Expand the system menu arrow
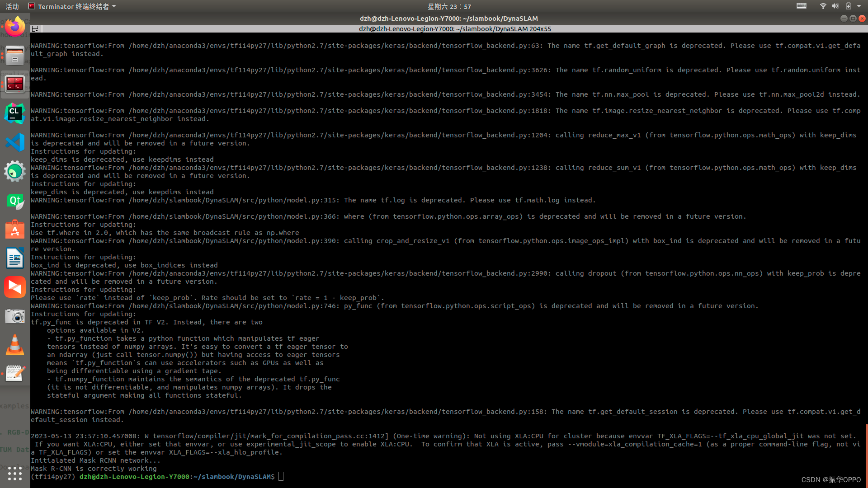This screenshot has height=488, width=868. (x=859, y=6)
